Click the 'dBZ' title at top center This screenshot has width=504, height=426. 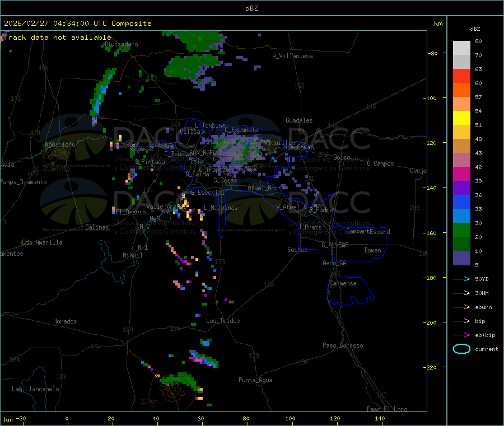[x=251, y=8]
